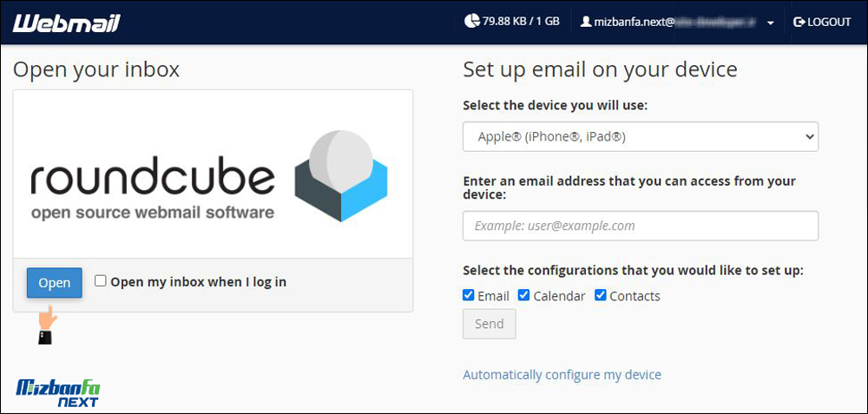Open the mizbanfa.next account menu
Image resolution: width=868 pixels, height=414 pixels.
[676, 23]
